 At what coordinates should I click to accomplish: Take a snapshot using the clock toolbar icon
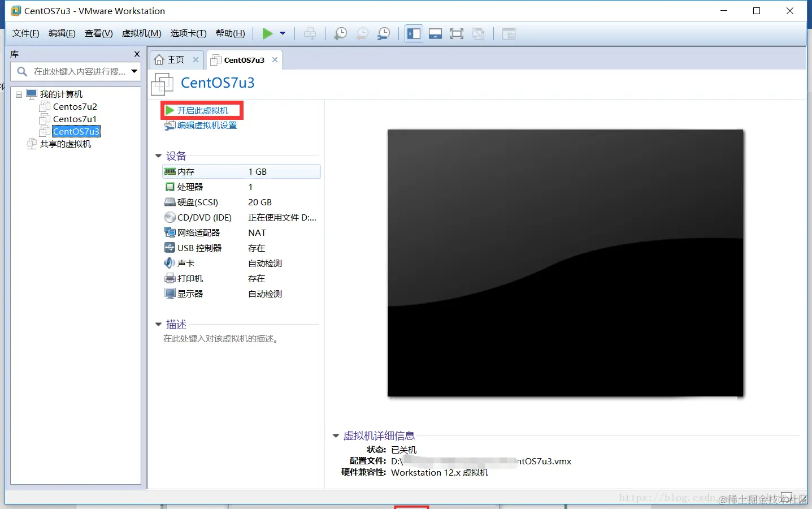pyautogui.click(x=340, y=33)
